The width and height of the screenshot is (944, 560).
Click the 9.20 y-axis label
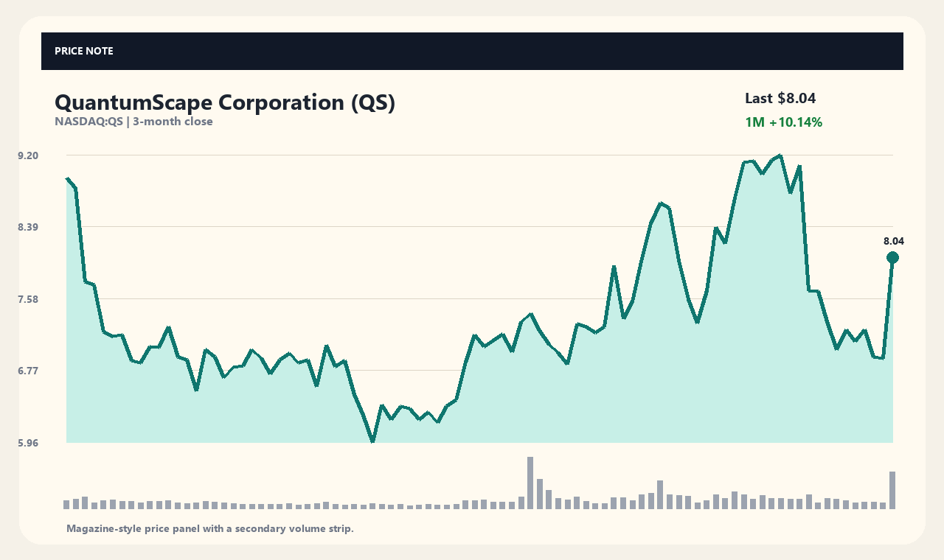click(x=28, y=155)
